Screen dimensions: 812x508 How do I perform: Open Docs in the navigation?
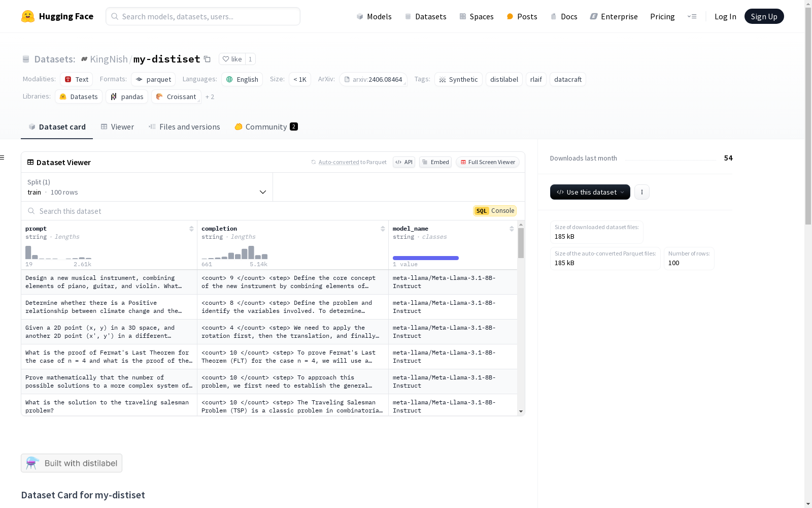point(564,16)
